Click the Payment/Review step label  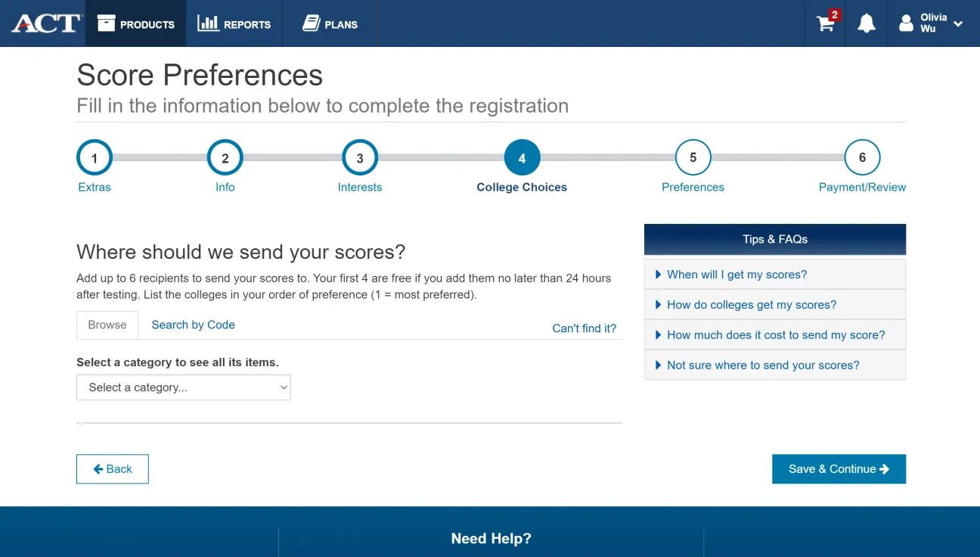(862, 187)
